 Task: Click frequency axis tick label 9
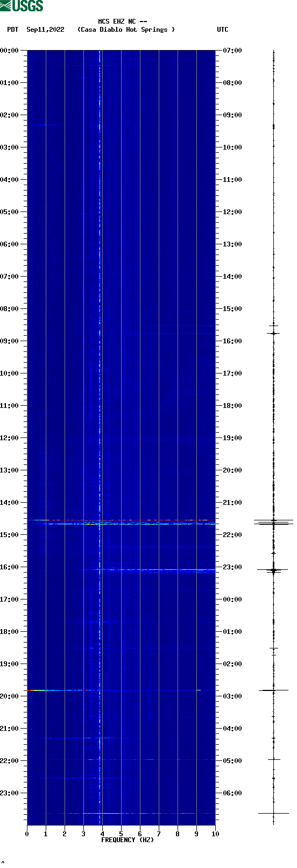click(196, 834)
